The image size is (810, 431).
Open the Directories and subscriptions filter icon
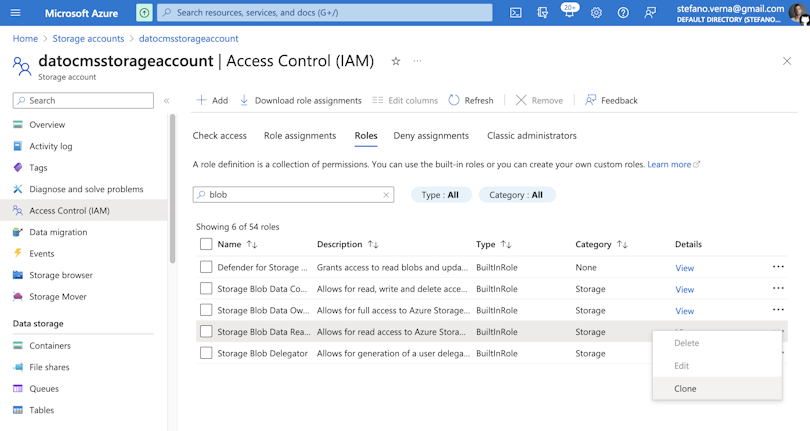click(542, 13)
